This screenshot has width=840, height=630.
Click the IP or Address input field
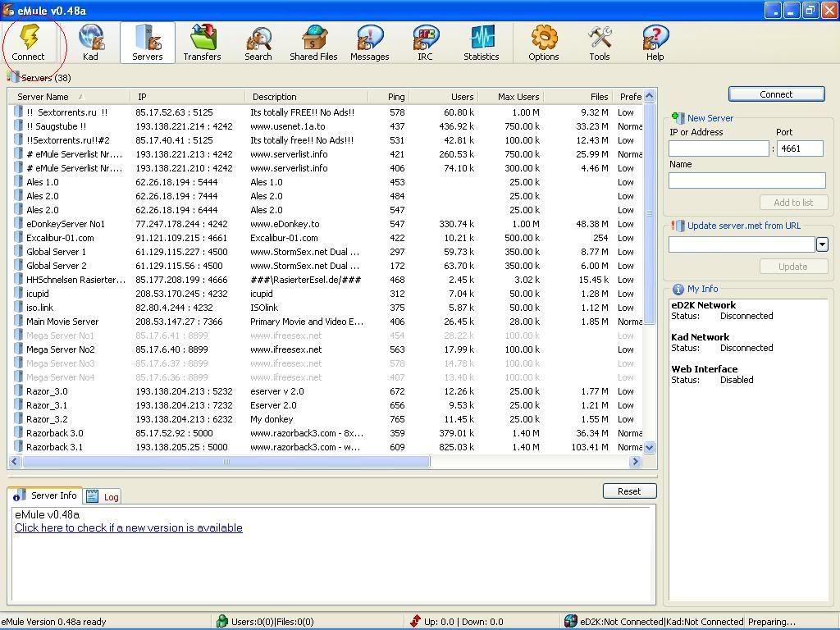pyautogui.click(x=719, y=148)
